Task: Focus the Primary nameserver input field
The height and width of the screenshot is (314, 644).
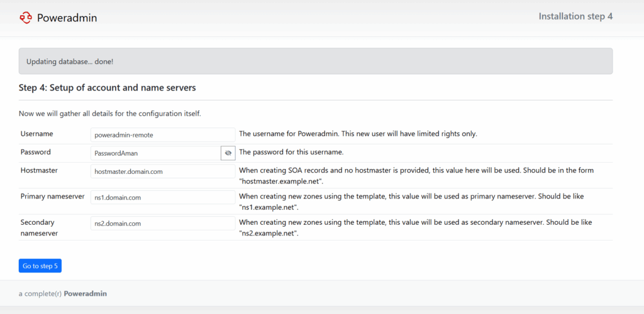Action: pyautogui.click(x=163, y=197)
